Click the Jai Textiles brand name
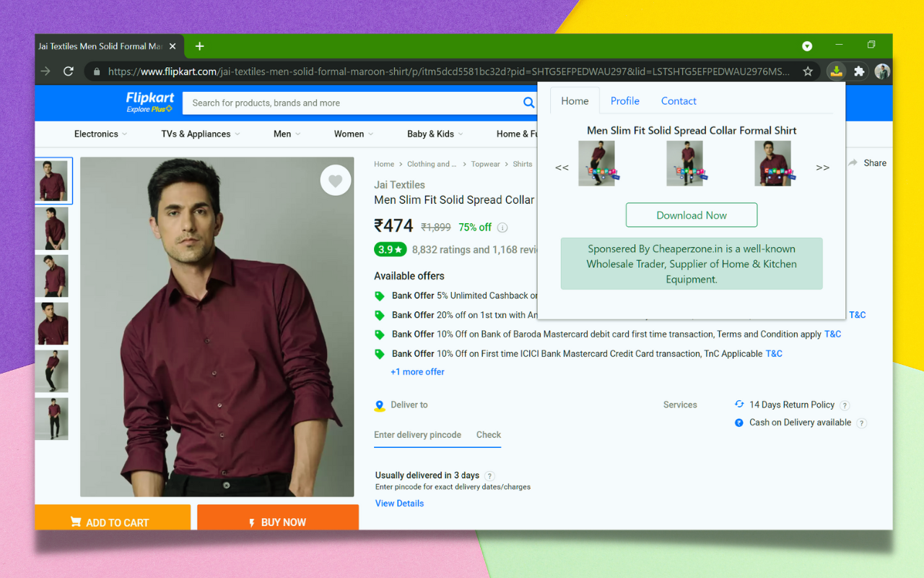Image resolution: width=924 pixels, height=578 pixels. pyautogui.click(x=399, y=185)
